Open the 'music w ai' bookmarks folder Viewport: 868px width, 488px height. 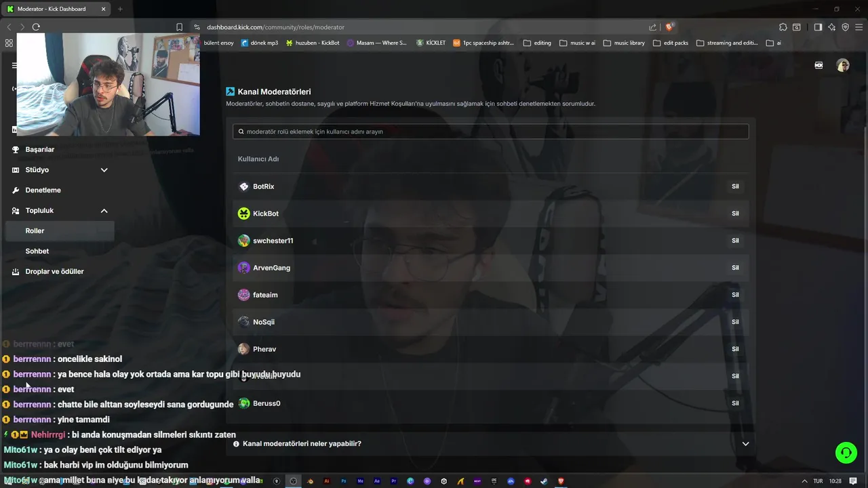pyautogui.click(x=577, y=43)
